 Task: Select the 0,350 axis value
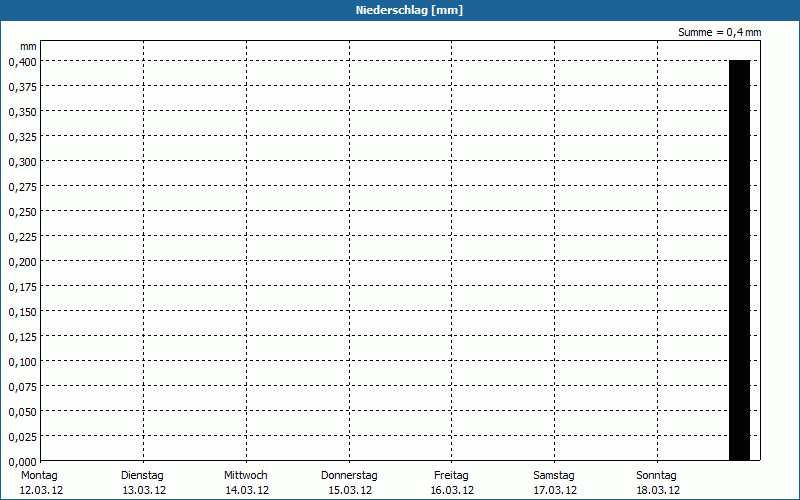[x=22, y=112]
